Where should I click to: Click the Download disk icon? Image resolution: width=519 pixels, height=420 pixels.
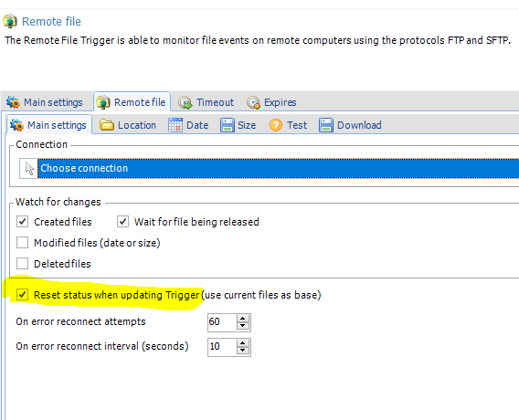[x=326, y=125]
